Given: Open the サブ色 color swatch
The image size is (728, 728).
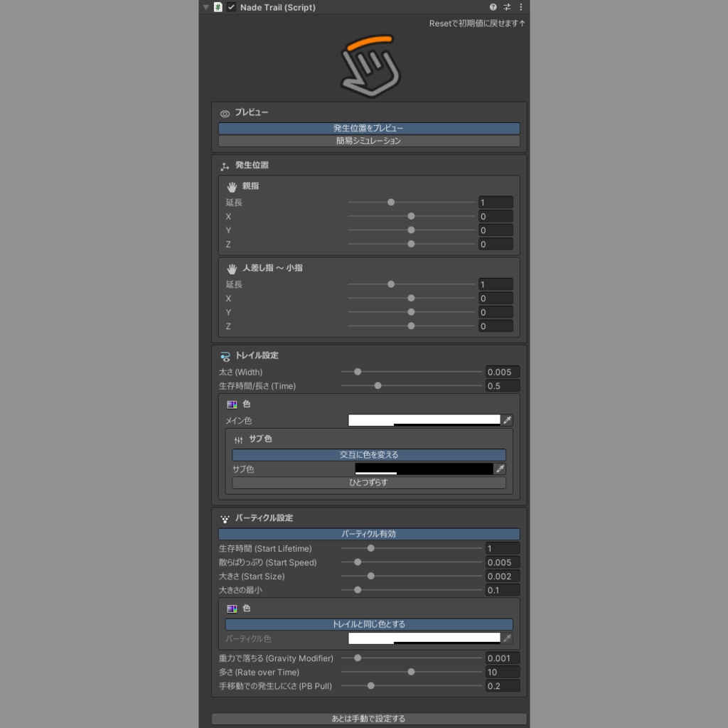Looking at the screenshot, I should point(424,469).
